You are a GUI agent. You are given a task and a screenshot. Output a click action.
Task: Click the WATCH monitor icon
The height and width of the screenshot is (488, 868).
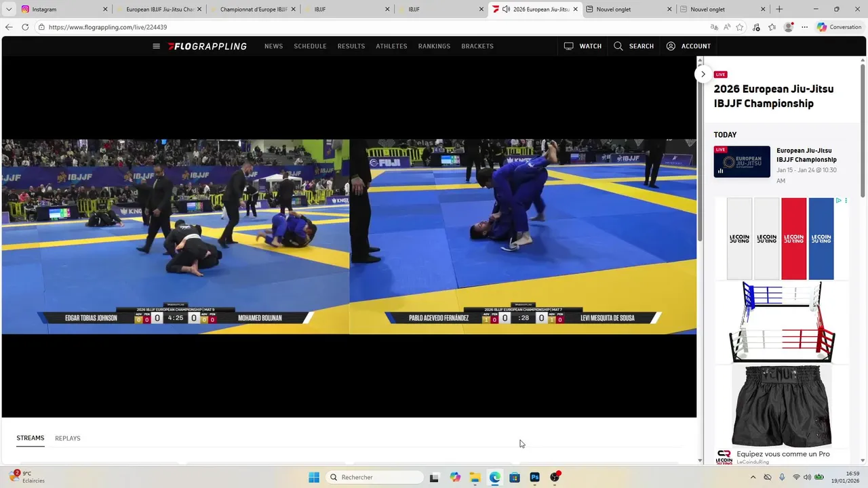(568, 46)
